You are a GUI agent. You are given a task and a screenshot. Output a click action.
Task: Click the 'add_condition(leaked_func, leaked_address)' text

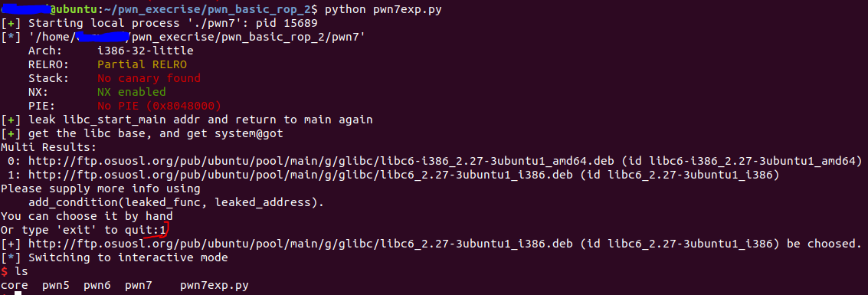tap(176, 202)
